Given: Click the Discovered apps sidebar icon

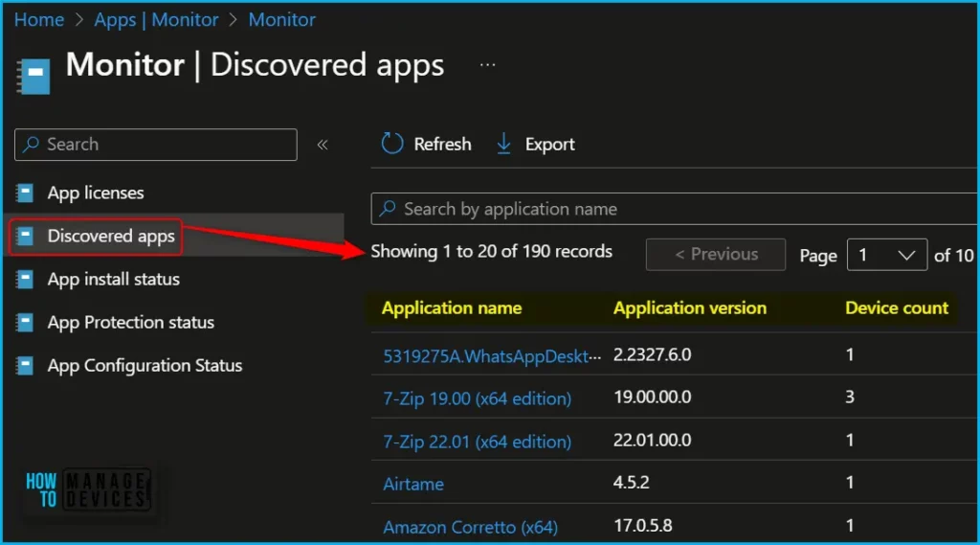Looking at the screenshot, I should tap(26, 236).
